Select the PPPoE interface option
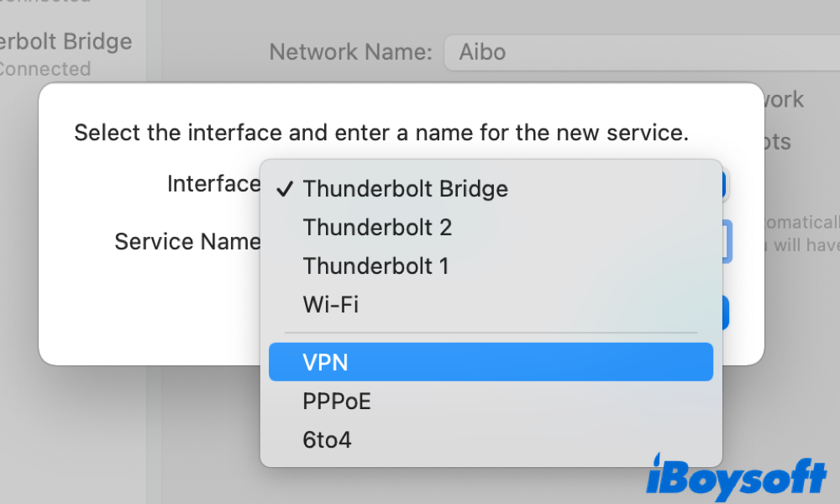The width and height of the screenshot is (840, 504). [x=337, y=402]
